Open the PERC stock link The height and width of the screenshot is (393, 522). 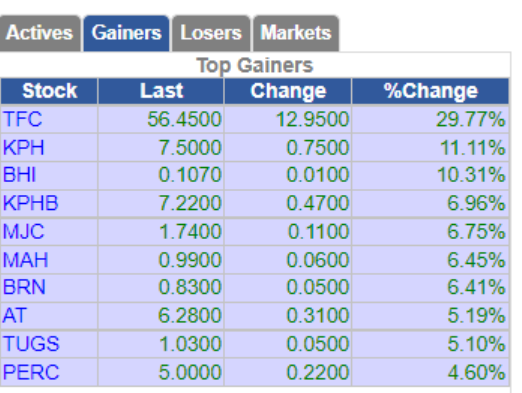pyautogui.click(x=31, y=372)
